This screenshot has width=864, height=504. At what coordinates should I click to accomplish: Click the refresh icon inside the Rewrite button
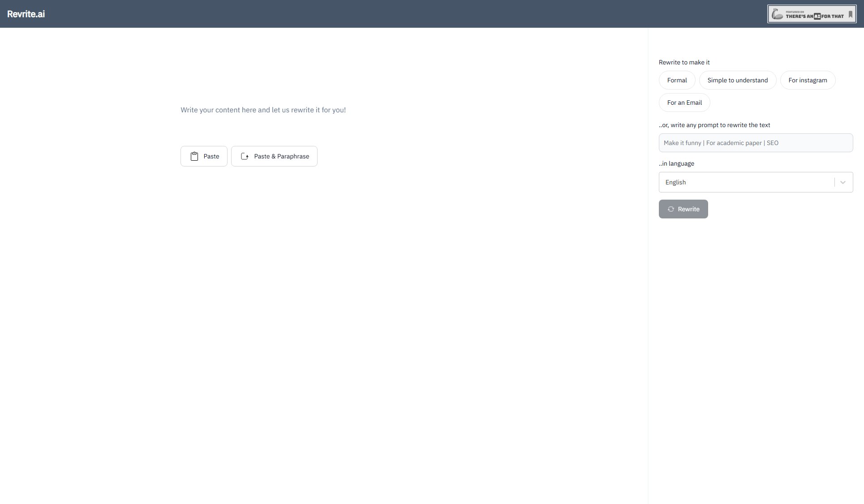(671, 209)
